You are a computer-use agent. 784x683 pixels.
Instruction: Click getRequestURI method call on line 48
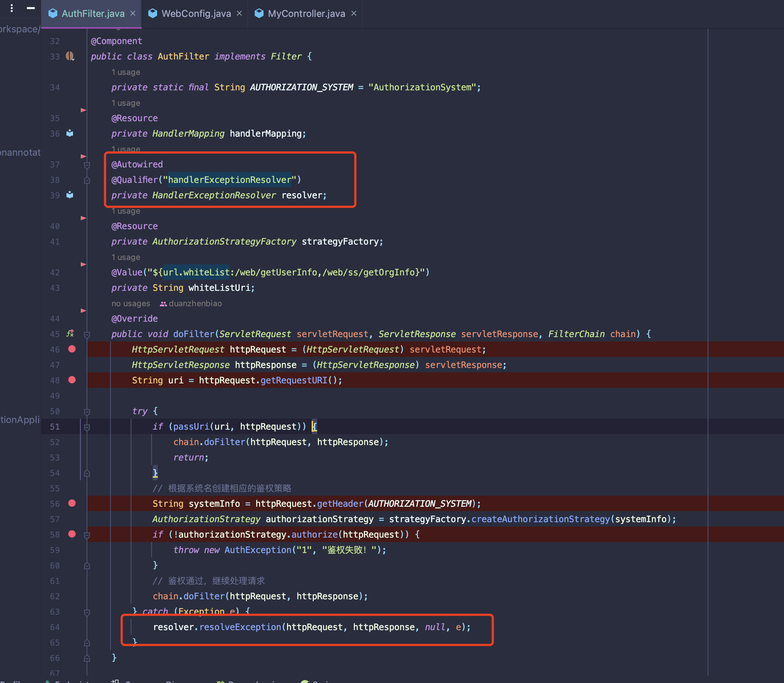click(x=294, y=380)
